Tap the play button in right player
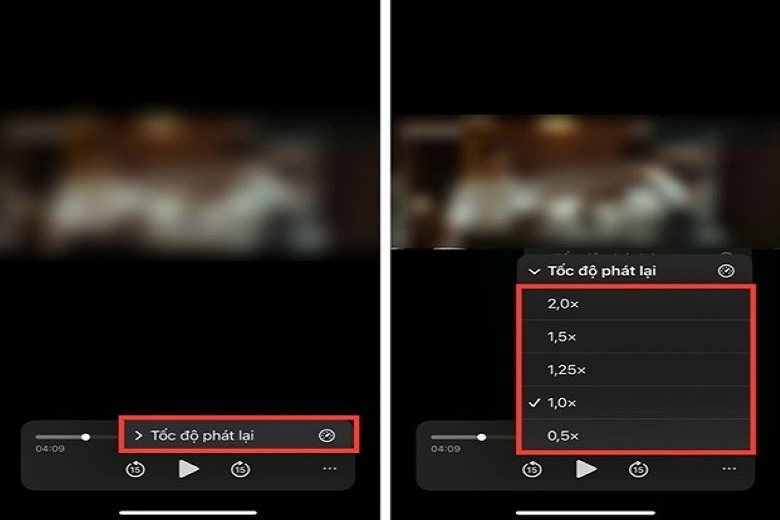The height and width of the screenshot is (520, 780). tap(586, 469)
